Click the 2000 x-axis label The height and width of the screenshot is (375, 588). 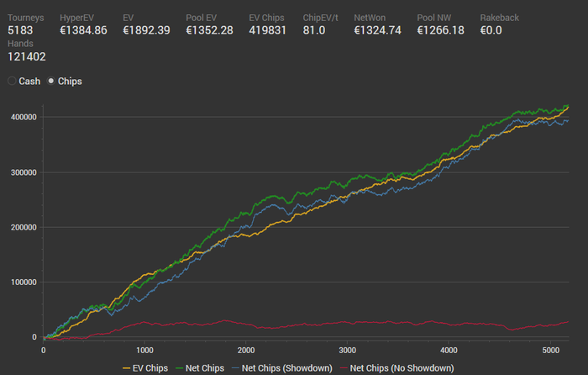tap(246, 351)
